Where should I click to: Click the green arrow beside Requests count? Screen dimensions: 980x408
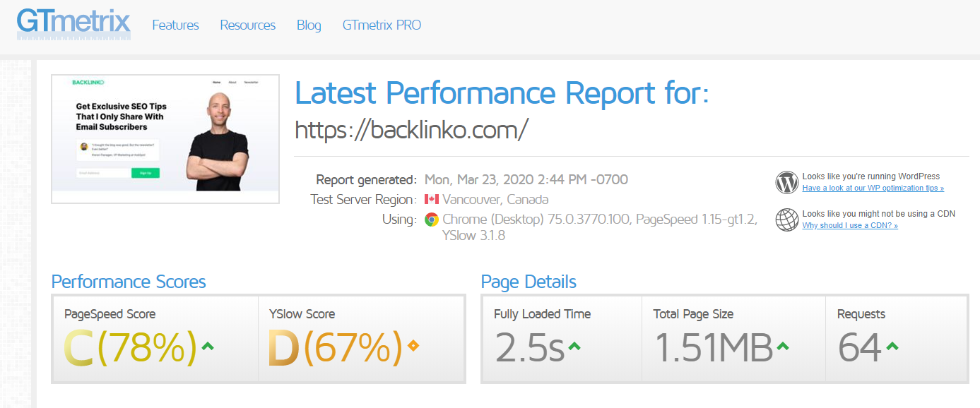(892, 346)
